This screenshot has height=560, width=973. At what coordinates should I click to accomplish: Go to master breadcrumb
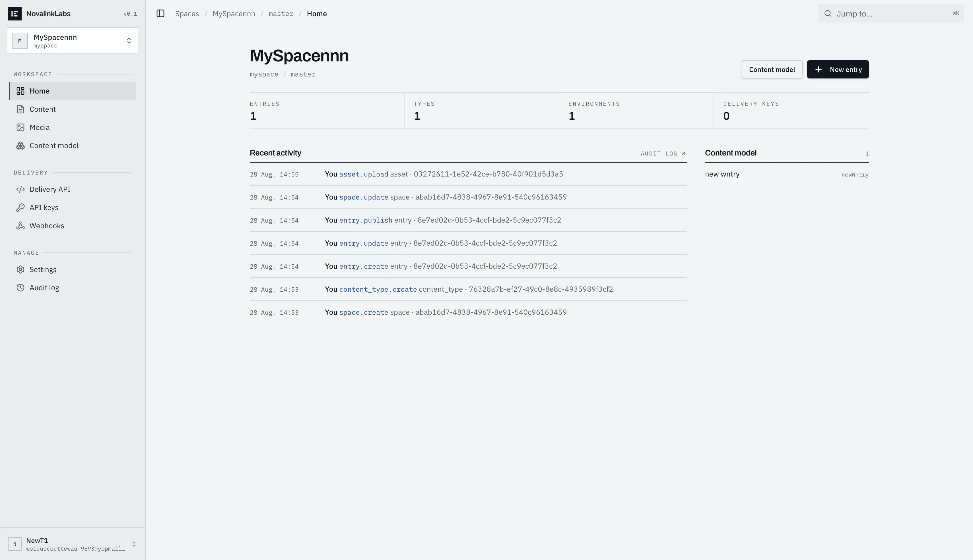pos(281,13)
